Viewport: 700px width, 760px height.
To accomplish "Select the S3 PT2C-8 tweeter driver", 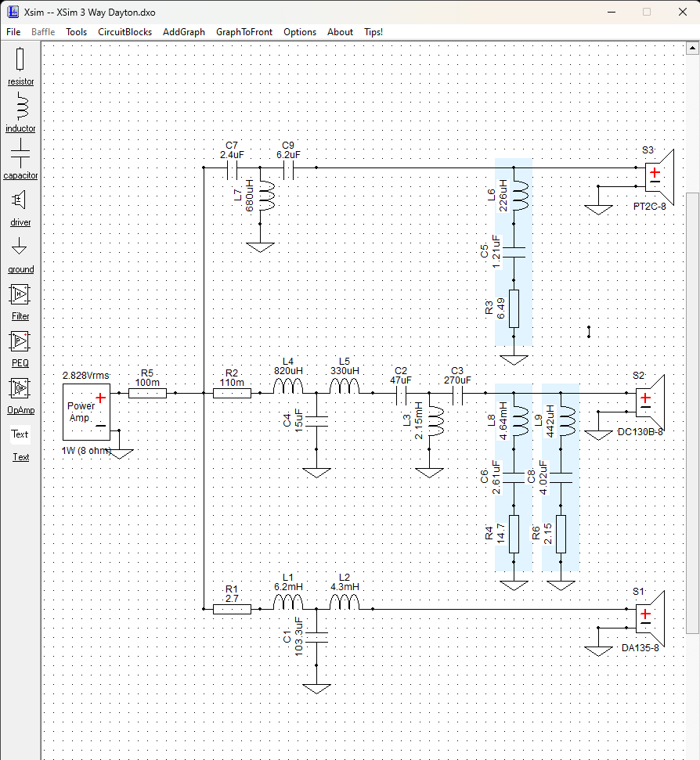I will pyautogui.click(x=659, y=178).
